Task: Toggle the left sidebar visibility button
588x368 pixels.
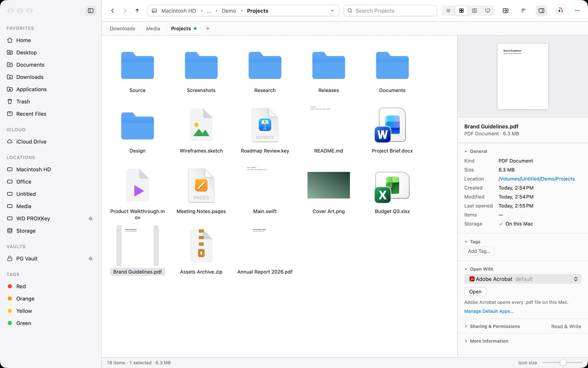Action: pyautogui.click(x=91, y=11)
